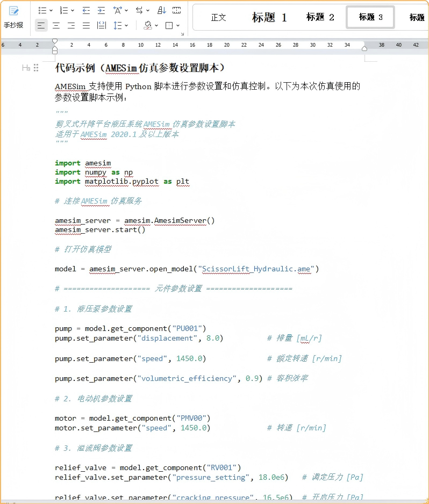Click the comment '# 3. 溢流阀参数设置'
Screen dimensions: 429x504
pyautogui.click(x=93, y=448)
